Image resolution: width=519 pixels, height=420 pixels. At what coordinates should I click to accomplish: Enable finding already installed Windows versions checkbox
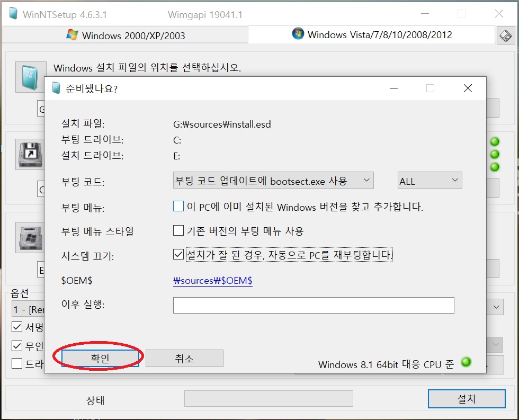pos(178,206)
